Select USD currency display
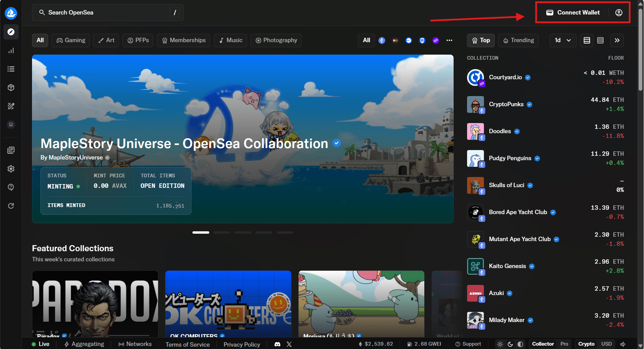This screenshot has height=349, width=644. point(607,344)
